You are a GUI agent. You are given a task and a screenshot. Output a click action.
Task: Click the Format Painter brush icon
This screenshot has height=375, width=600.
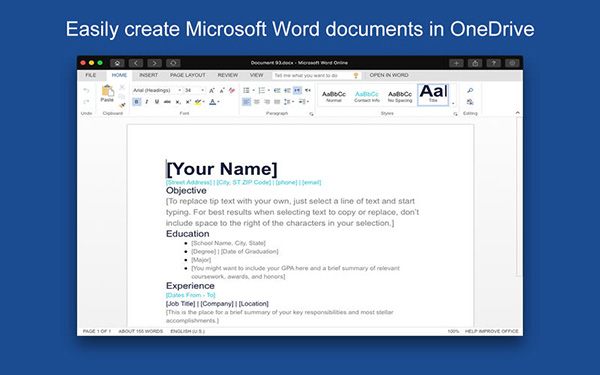[x=122, y=105]
